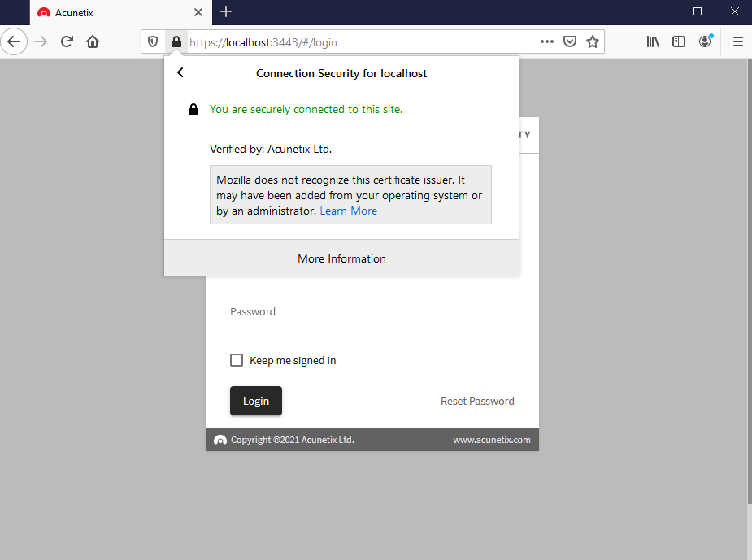Open the Library bookmarks icon
The width and height of the screenshot is (752, 560).
point(653,41)
